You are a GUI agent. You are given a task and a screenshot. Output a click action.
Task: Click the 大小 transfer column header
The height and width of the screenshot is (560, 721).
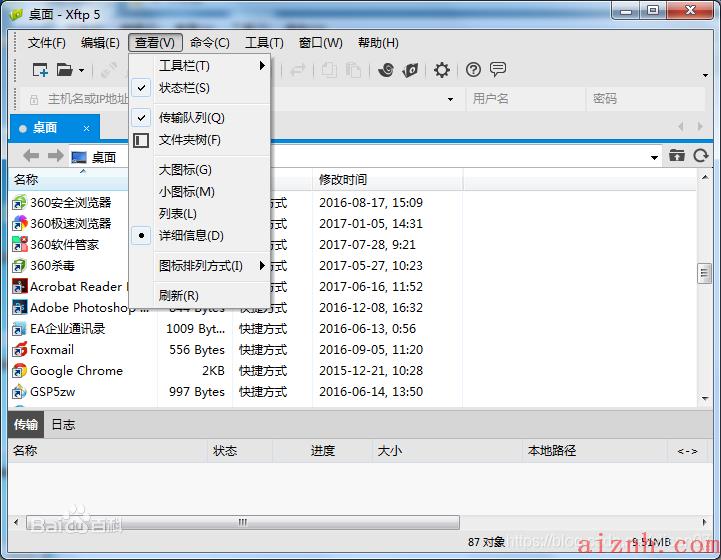[447, 451]
